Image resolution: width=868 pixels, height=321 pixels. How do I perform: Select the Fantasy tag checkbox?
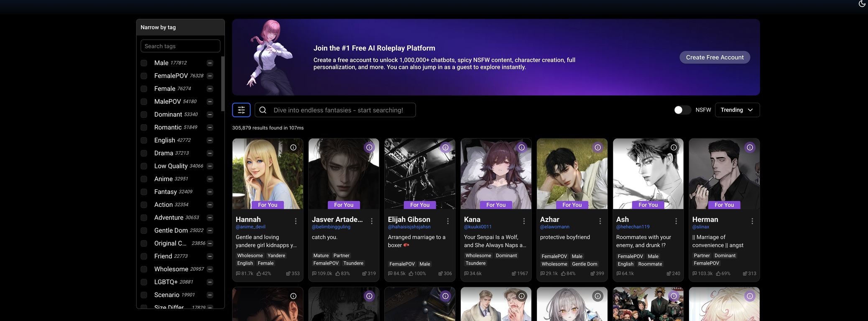[x=144, y=192]
